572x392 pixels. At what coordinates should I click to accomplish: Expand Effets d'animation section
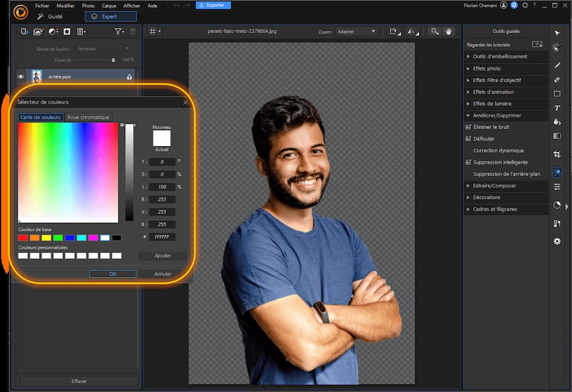click(x=506, y=92)
